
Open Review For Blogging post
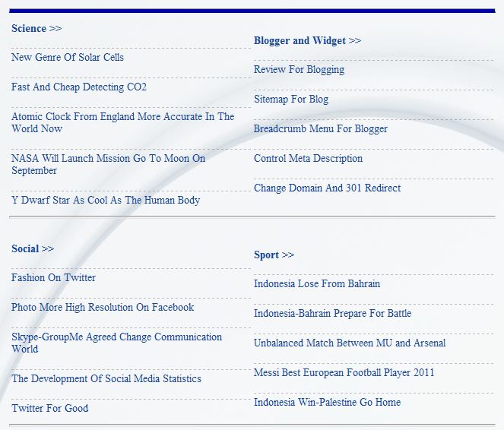coord(299,69)
